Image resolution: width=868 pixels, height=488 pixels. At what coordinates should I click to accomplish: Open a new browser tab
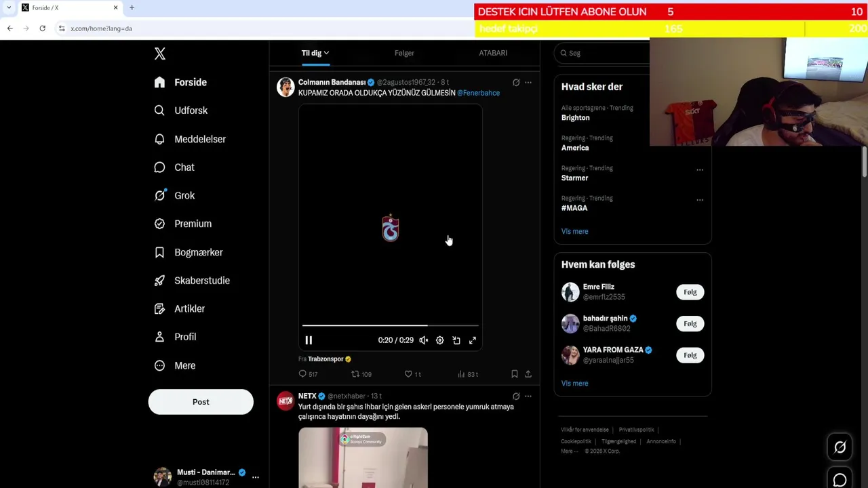[x=132, y=7]
